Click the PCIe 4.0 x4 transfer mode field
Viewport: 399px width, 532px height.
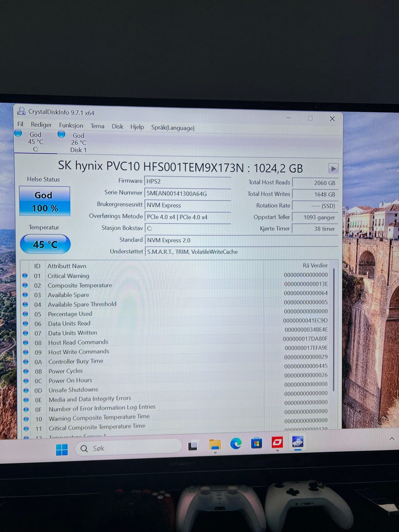coord(188,217)
